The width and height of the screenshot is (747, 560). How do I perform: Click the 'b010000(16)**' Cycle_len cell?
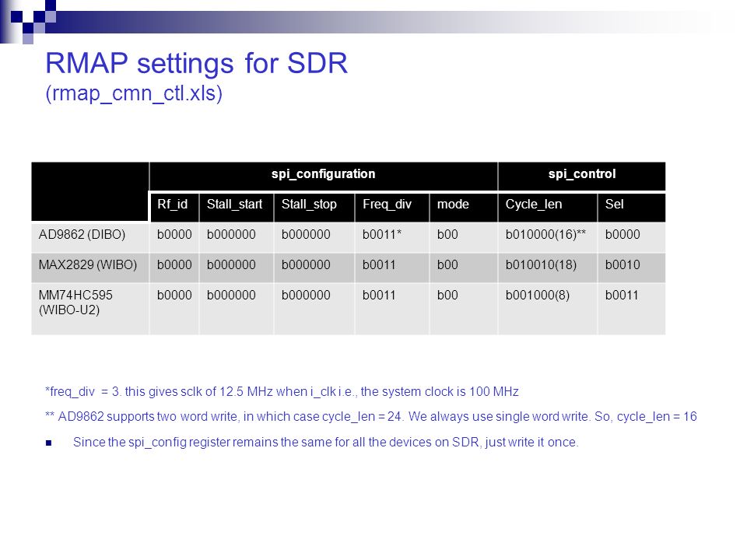click(545, 235)
